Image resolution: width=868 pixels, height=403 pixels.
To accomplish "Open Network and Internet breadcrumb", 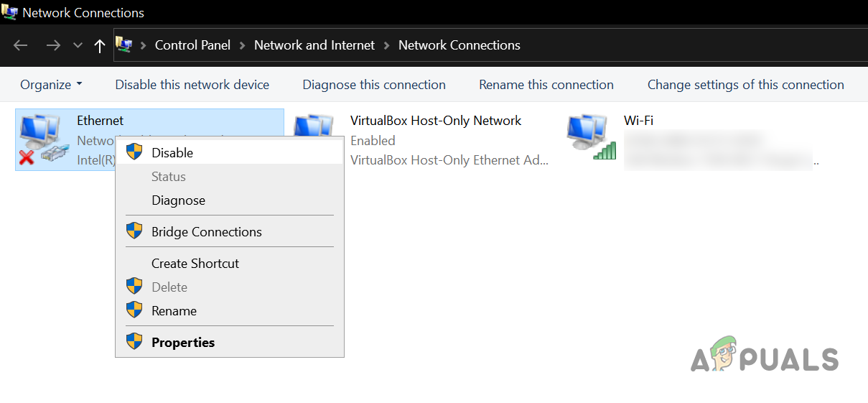I will [x=314, y=45].
